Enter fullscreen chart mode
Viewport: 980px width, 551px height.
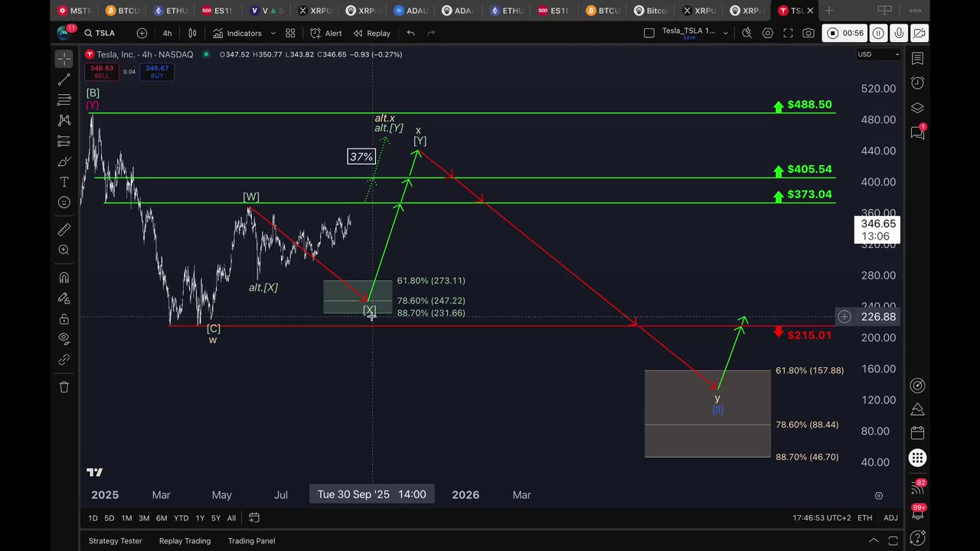click(x=788, y=33)
